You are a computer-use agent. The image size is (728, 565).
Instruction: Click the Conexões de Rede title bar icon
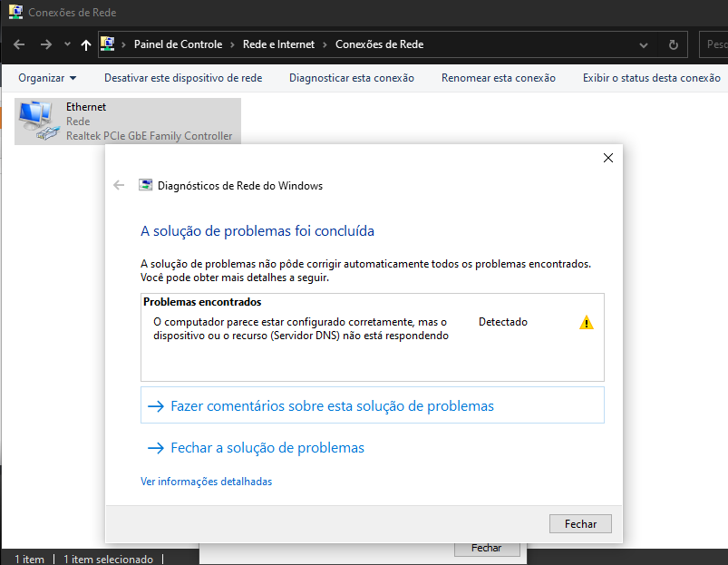(x=15, y=12)
